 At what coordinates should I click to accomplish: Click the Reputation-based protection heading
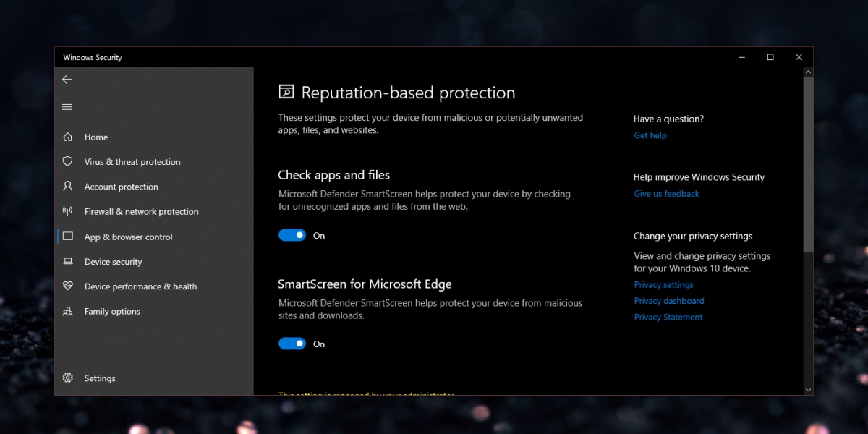tap(408, 93)
